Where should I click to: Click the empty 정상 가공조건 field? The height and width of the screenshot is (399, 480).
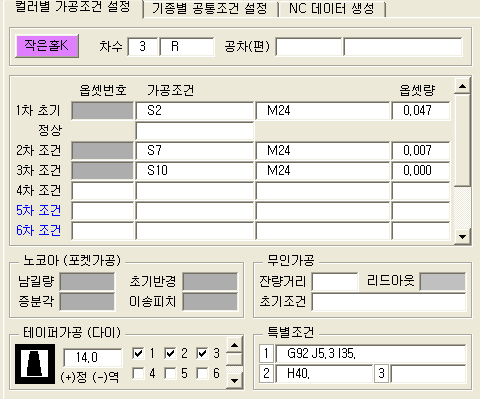point(195,131)
